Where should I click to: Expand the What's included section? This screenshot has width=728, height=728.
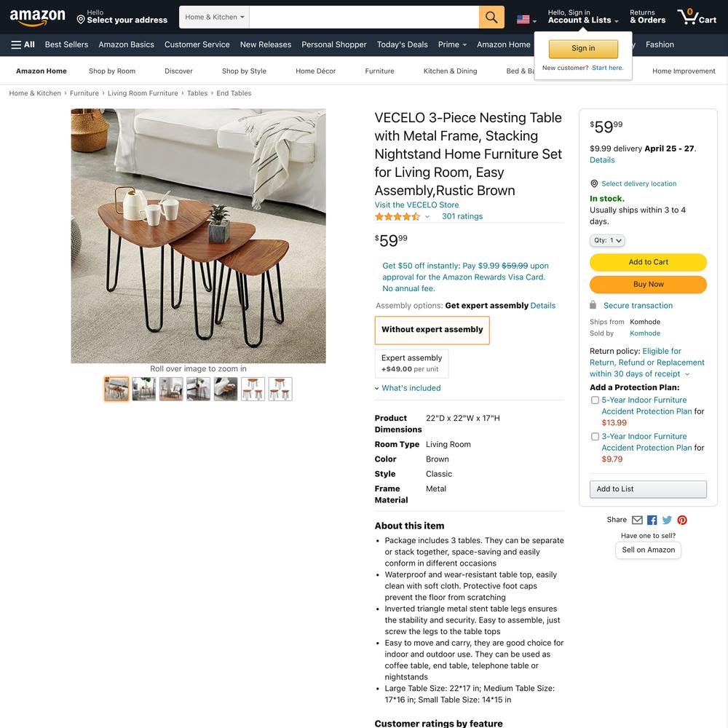coord(408,388)
